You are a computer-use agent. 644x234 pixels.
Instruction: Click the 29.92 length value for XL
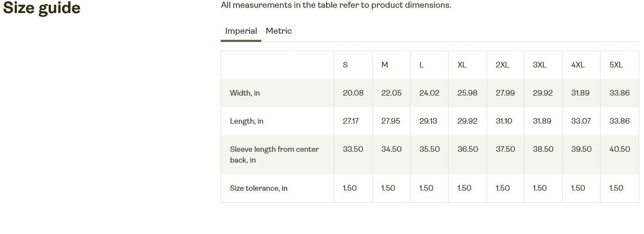click(x=467, y=121)
